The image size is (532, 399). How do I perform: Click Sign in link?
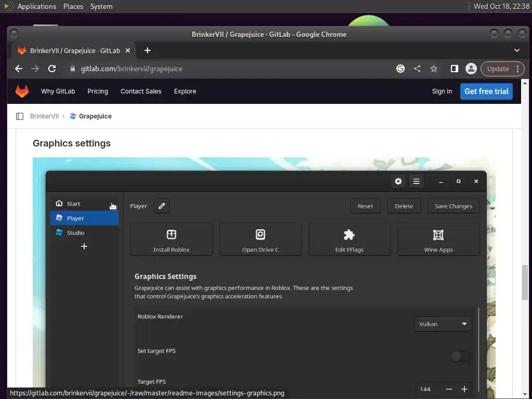click(442, 91)
